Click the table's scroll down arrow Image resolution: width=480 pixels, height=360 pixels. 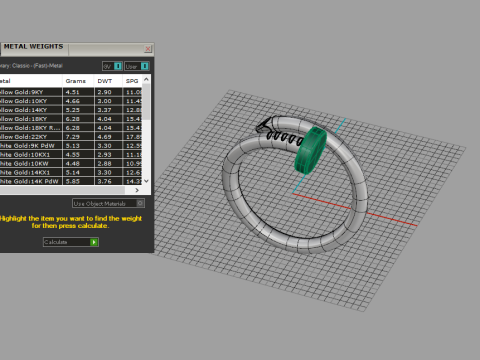pyautogui.click(x=146, y=181)
